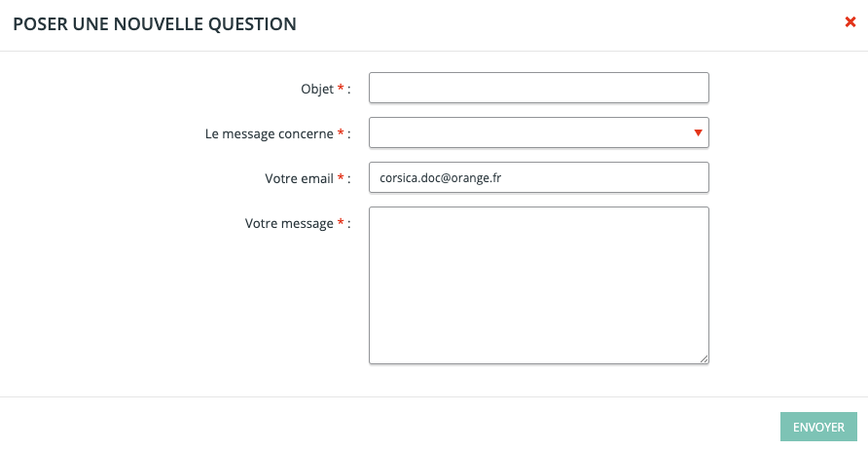The image size is (868, 451).
Task: Click the red dropdown arrow
Action: click(x=698, y=132)
